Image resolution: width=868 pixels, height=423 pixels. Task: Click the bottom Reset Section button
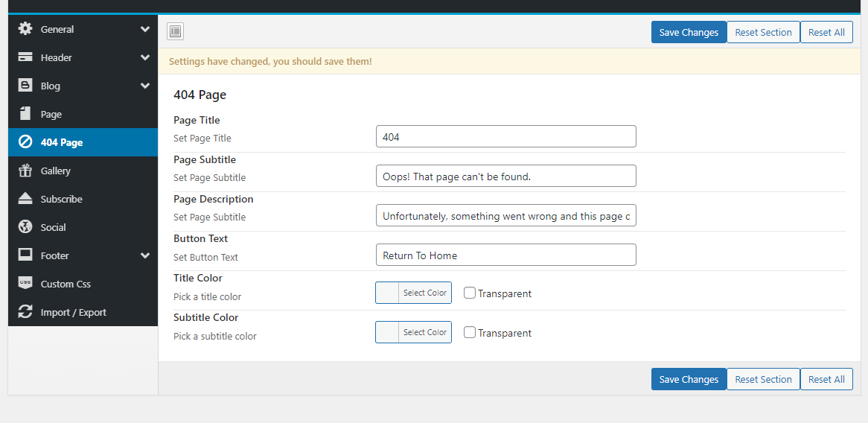(x=763, y=379)
